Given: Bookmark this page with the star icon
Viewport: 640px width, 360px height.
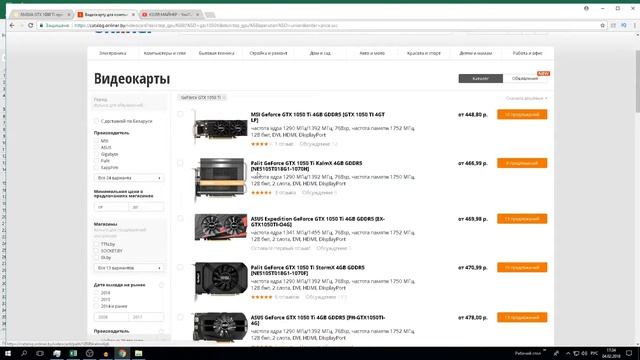Looking at the screenshot, I should [602, 25].
